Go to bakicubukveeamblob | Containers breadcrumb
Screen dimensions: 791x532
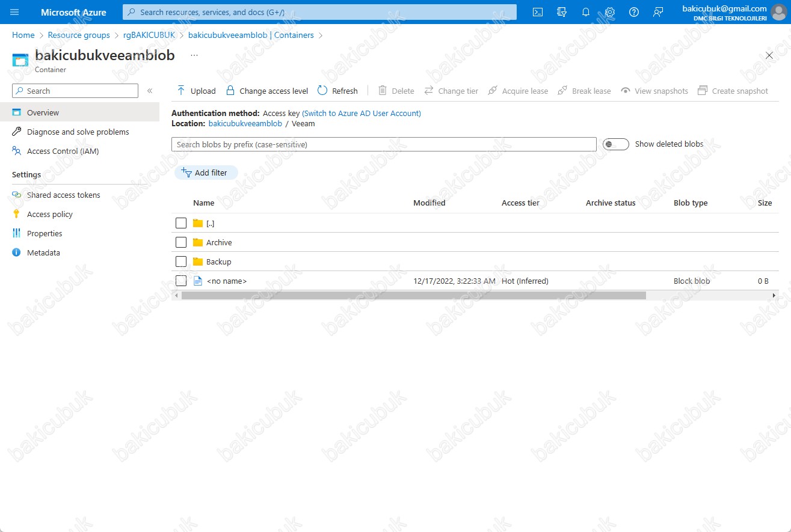(251, 35)
